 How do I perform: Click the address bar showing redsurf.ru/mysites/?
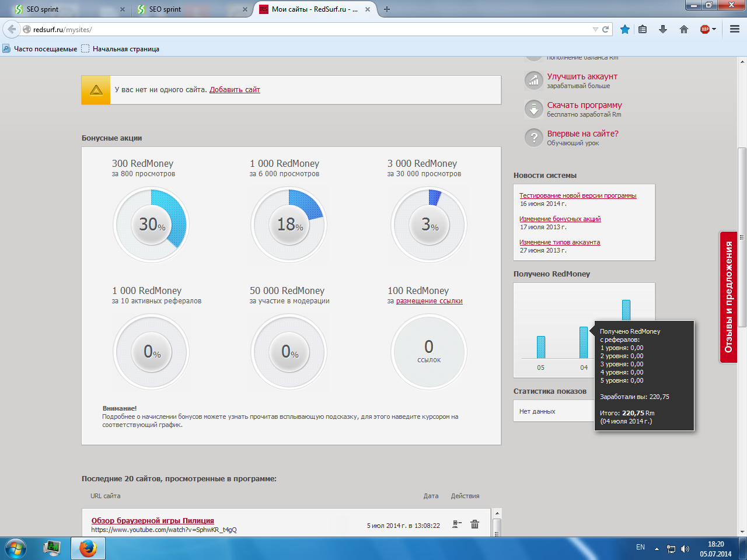pyautogui.click(x=309, y=29)
